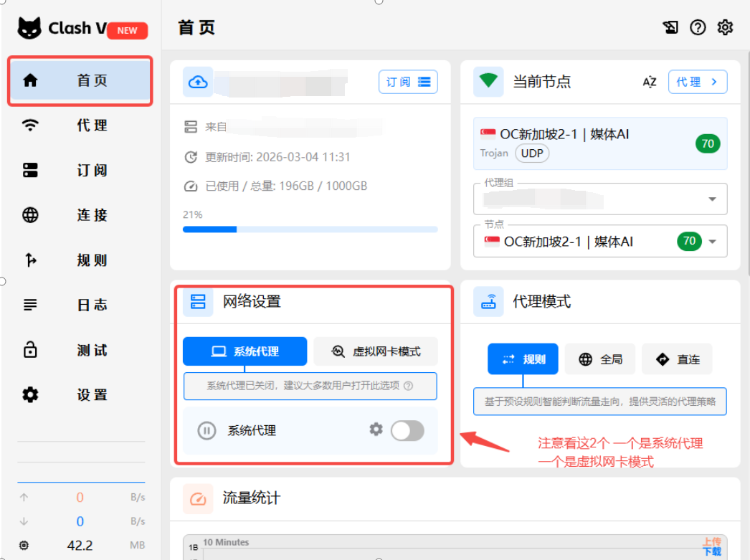
Task: Click the green Wi-Fi icon beside 当前节点
Action: click(488, 81)
